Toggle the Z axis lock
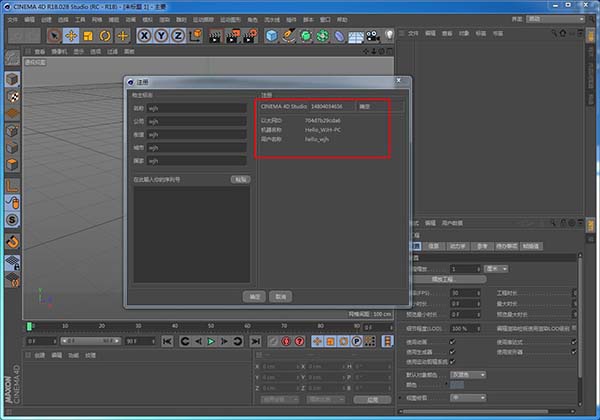The height and width of the screenshot is (420, 600). point(178,36)
